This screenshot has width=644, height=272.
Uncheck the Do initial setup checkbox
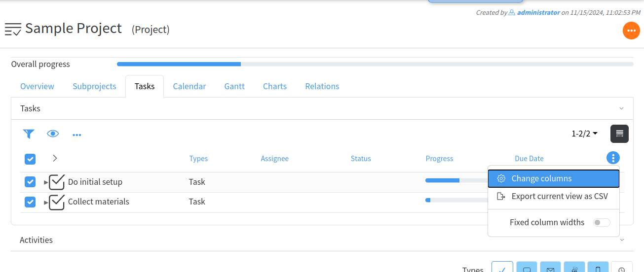(x=30, y=182)
